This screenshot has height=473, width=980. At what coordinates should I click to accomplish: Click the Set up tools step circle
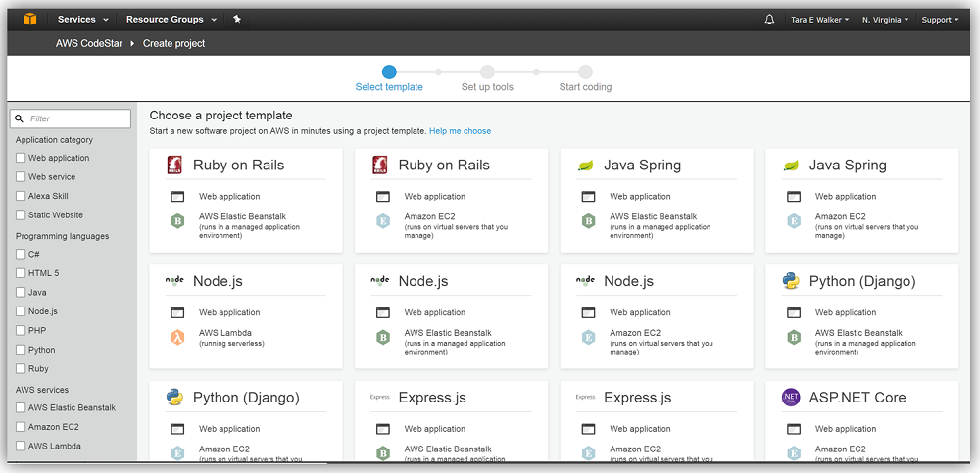click(487, 71)
